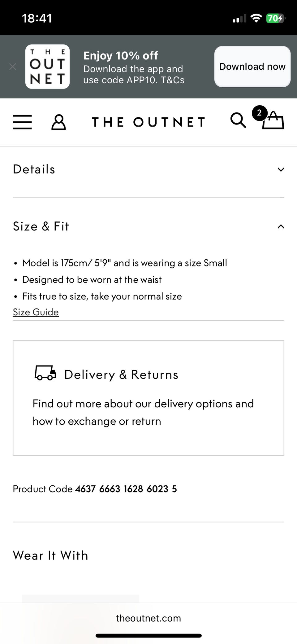Open Delivery & Returns info card
This screenshot has height=644, width=297.
[148, 398]
